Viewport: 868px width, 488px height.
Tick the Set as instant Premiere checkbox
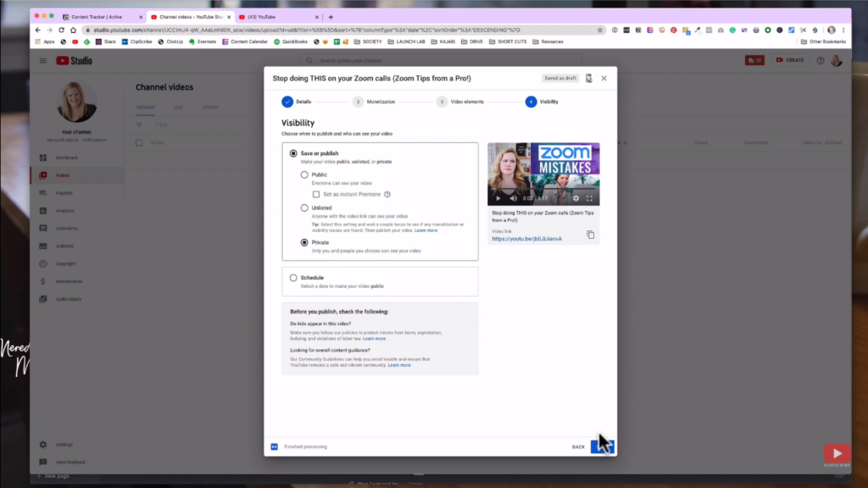[316, 194]
